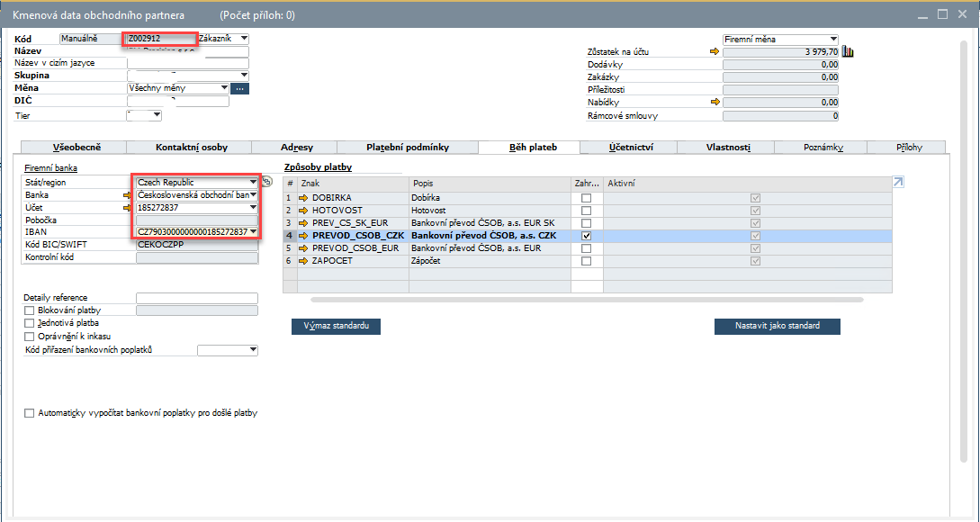Click Pobočka field

pos(197,220)
